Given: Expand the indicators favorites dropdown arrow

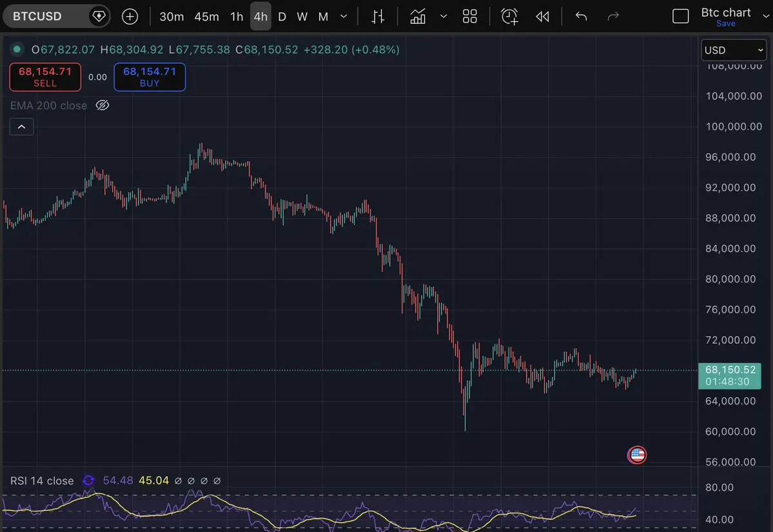Looking at the screenshot, I should 443,16.
